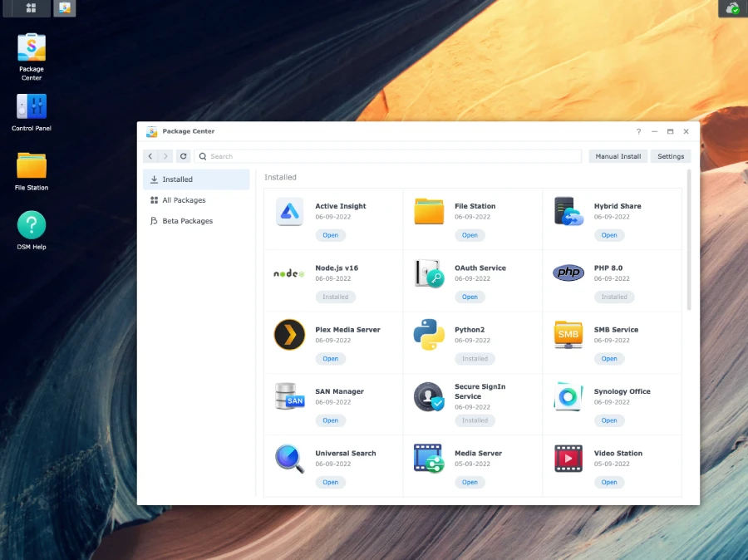Focus the package Search field
The height and width of the screenshot is (560, 748).
click(x=388, y=156)
